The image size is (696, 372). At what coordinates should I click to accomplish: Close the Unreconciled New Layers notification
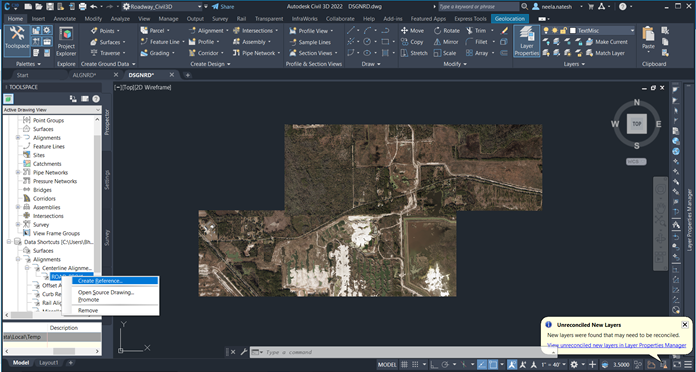684,325
